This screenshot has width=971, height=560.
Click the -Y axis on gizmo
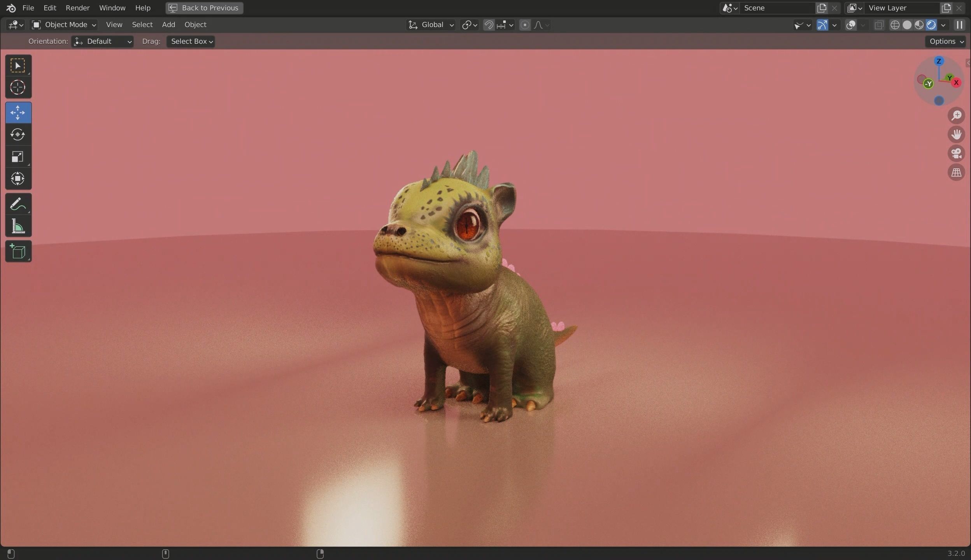[929, 84]
